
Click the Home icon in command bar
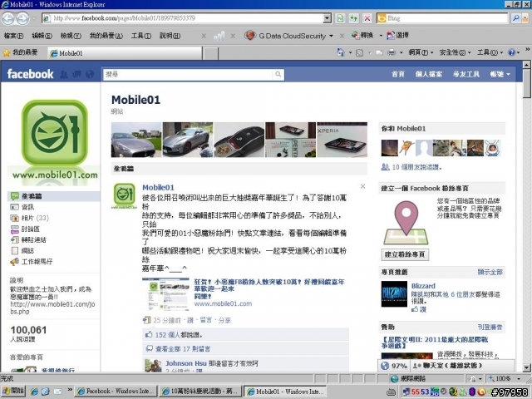(340, 52)
